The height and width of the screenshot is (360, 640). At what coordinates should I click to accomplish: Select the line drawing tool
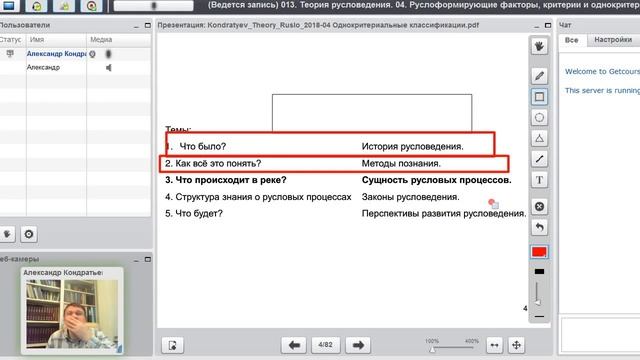pos(539,159)
